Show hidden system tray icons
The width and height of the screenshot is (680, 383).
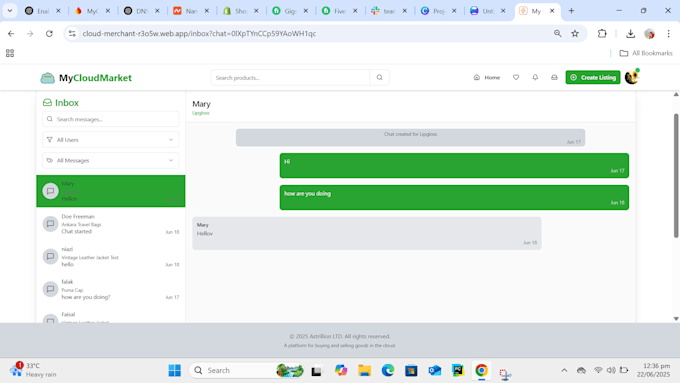[x=564, y=370]
